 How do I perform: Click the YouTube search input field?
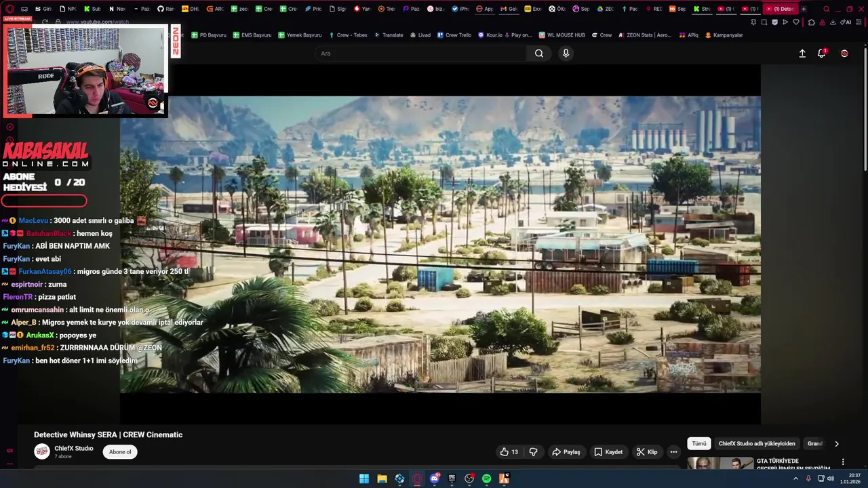(420, 54)
